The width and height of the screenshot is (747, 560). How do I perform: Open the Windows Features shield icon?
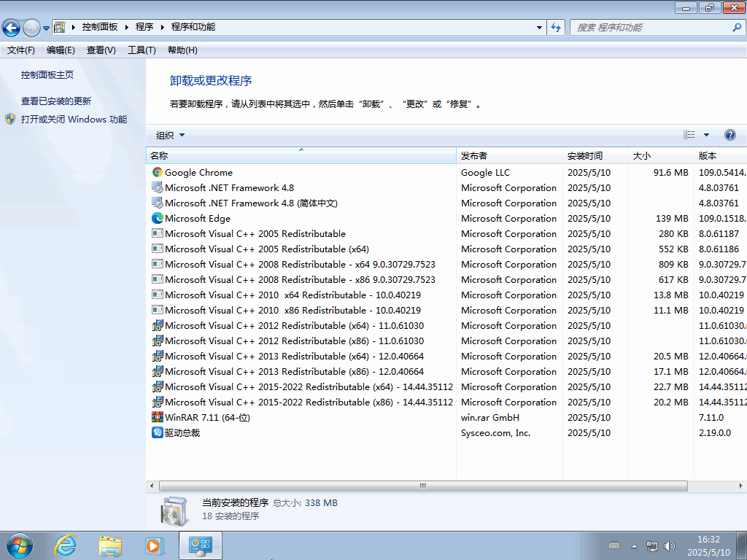click(x=10, y=119)
